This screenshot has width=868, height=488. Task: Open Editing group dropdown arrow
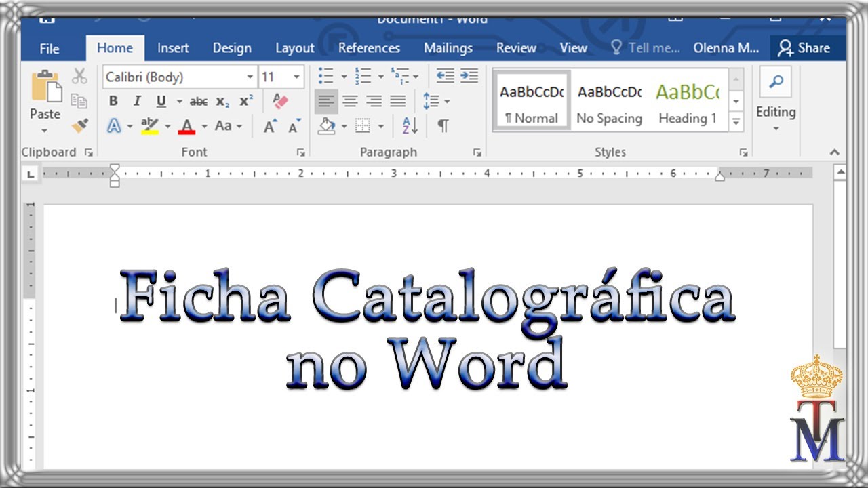(776, 129)
